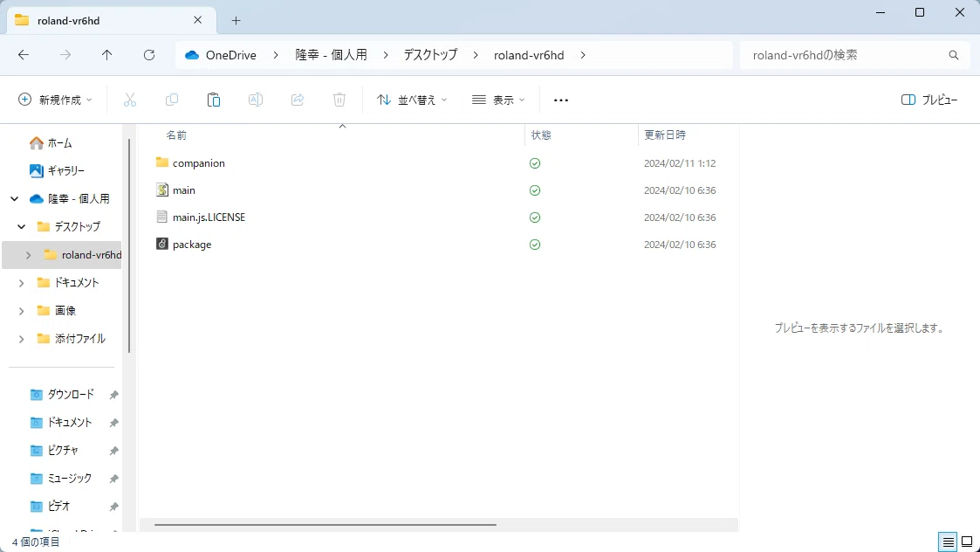The image size is (980, 552).
Task: Open pinned ビデオ folder
Action: pos(50,507)
